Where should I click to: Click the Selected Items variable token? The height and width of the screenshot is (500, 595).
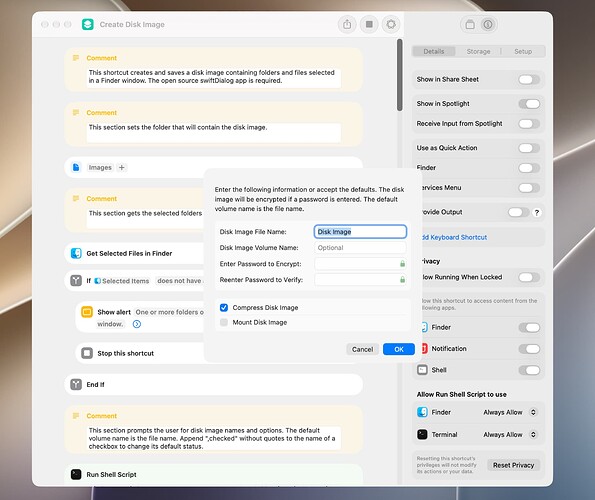point(122,281)
